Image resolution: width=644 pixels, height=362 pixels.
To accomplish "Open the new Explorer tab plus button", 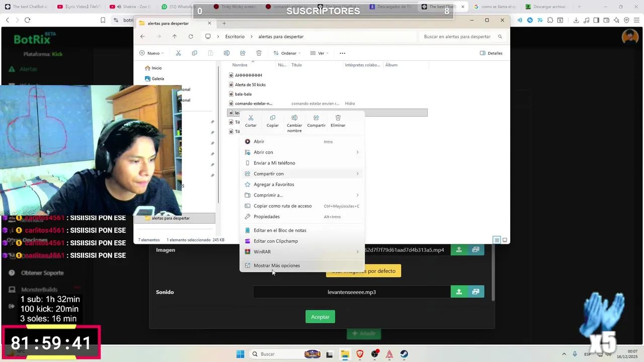I will (224, 23).
